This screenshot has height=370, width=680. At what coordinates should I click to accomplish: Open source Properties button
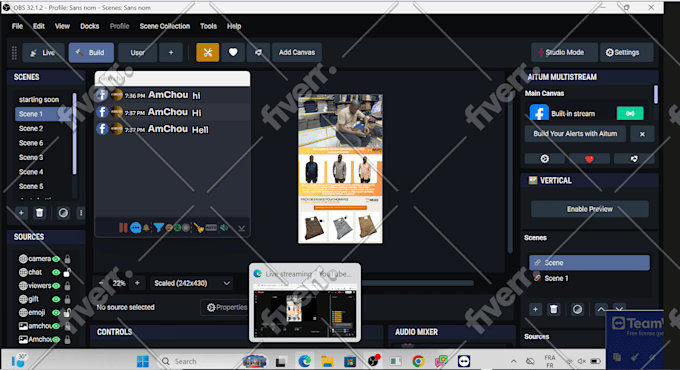click(x=226, y=307)
